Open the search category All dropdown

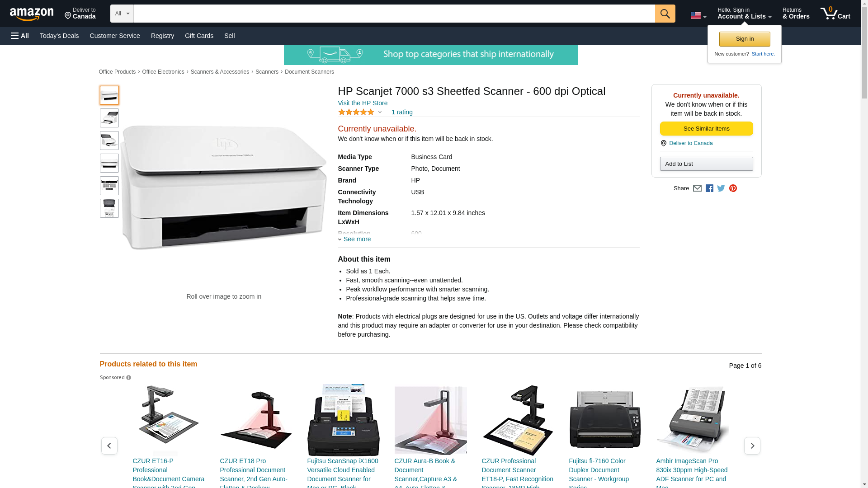(x=122, y=14)
